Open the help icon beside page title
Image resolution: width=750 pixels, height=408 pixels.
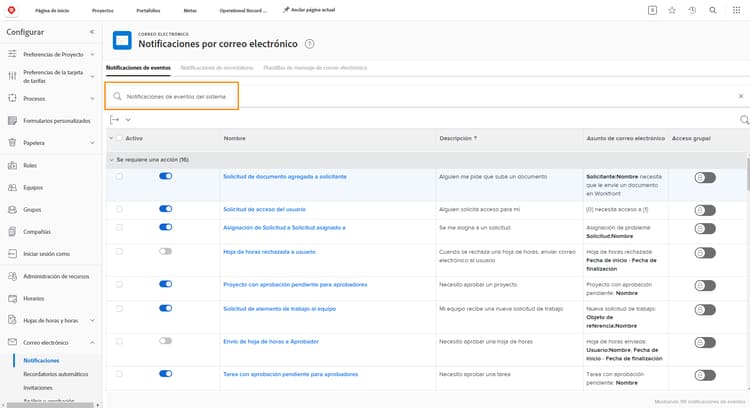coord(310,44)
